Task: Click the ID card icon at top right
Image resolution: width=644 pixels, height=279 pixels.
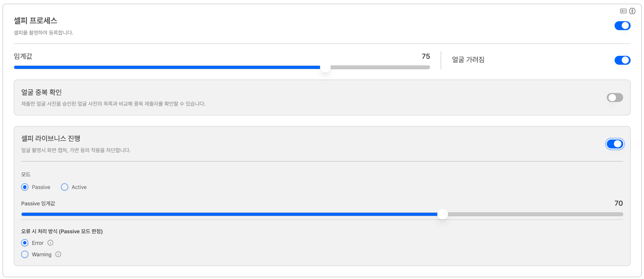Action: click(x=623, y=11)
